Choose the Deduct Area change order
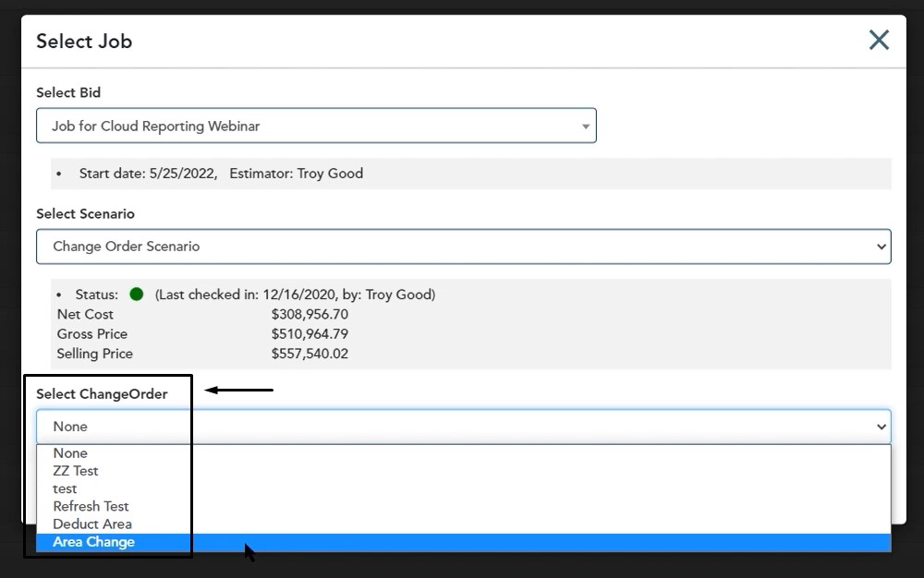The height and width of the screenshot is (578, 924). (92, 524)
